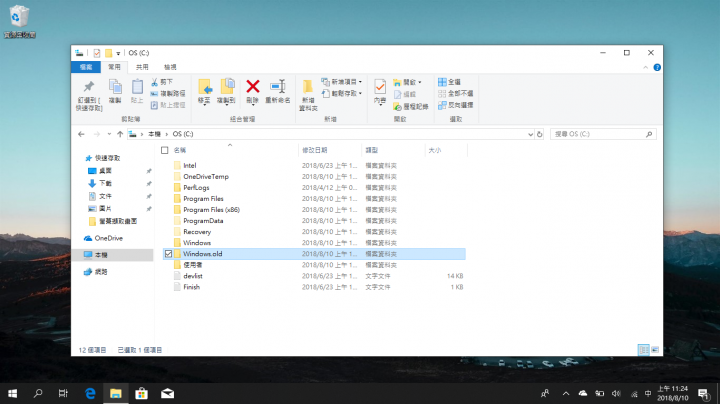Click 本機 in the address breadcrumb

(x=154, y=134)
